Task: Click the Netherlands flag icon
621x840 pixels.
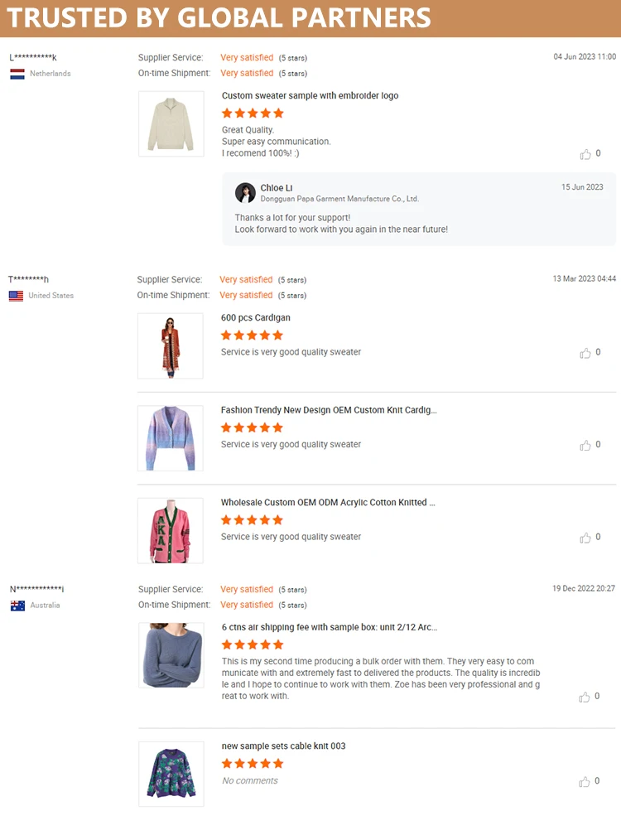Action: pyautogui.click(x=17, y=74)
